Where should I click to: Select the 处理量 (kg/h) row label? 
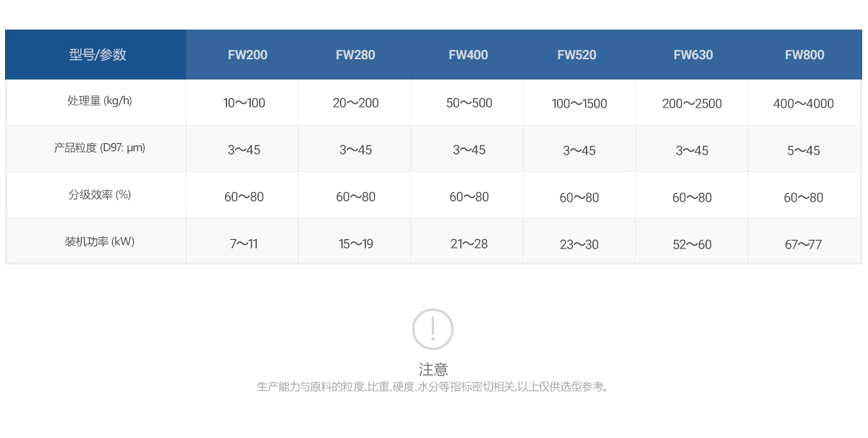tap(100, 101)
